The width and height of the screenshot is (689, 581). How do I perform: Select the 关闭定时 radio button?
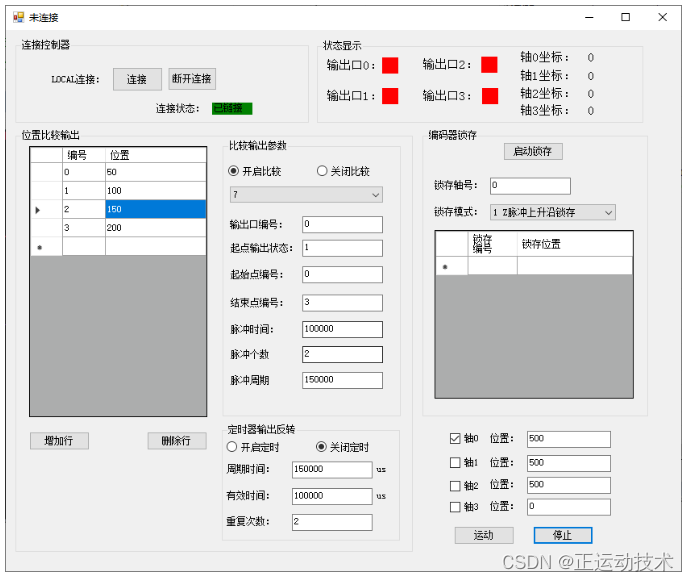point(321,447)
